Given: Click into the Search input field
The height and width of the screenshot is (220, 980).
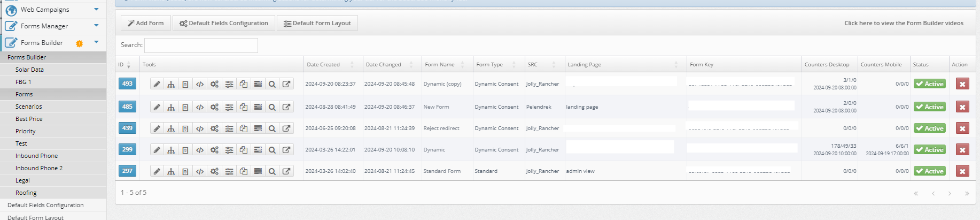Looking at the screenshot, I should (x=201, y=45).
